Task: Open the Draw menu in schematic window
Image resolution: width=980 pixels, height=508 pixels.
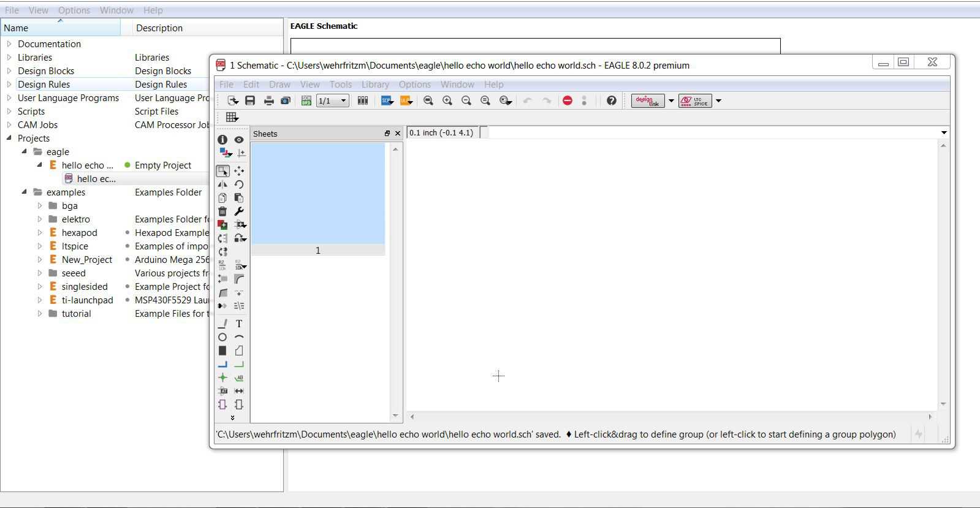Action: coord(279,85)
